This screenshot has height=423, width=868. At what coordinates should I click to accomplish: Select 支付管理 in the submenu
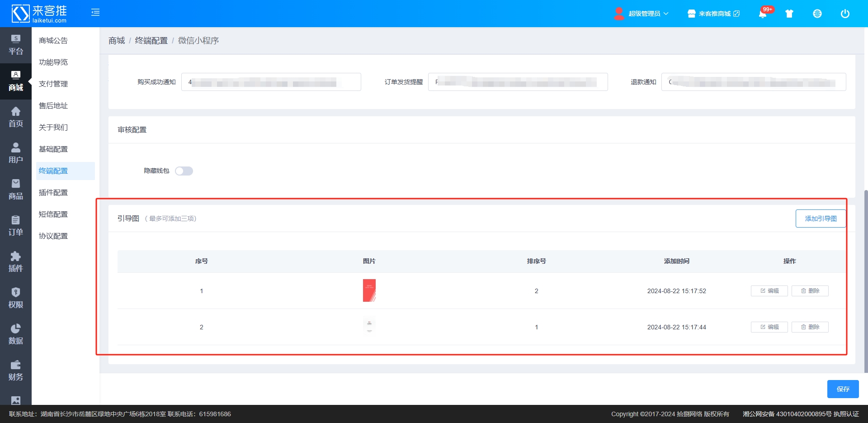[x=53, y=84]
